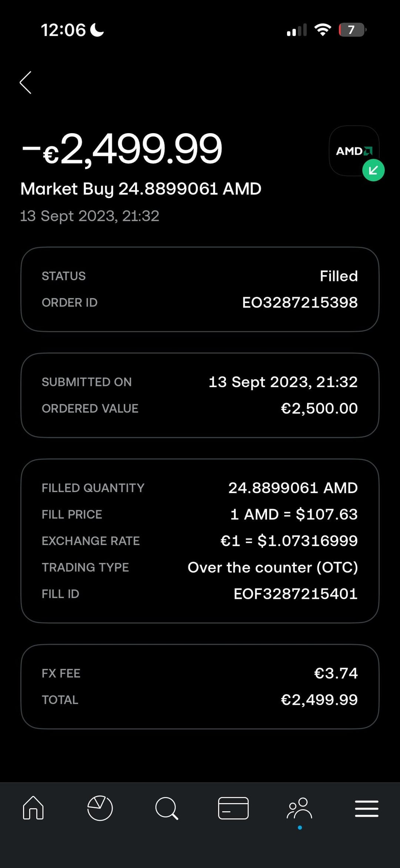The image size is (400, 868).
Task: Open the portfolio pie chart tab
Action: (x=100, y=808)
